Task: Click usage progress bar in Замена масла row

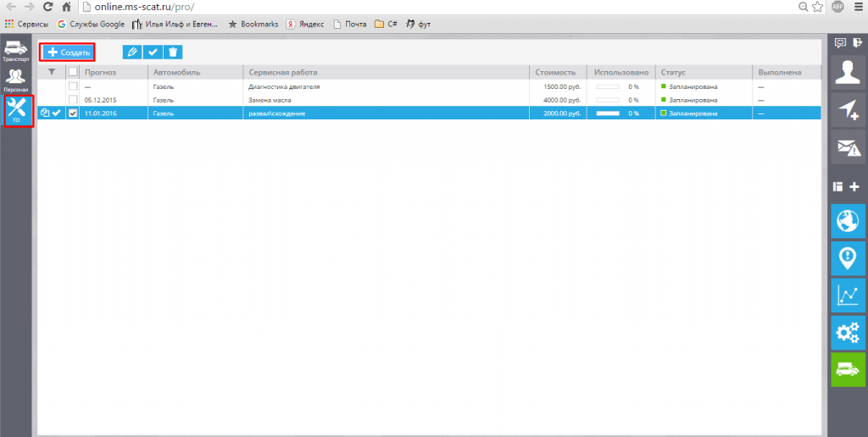Action: [607, 100]
